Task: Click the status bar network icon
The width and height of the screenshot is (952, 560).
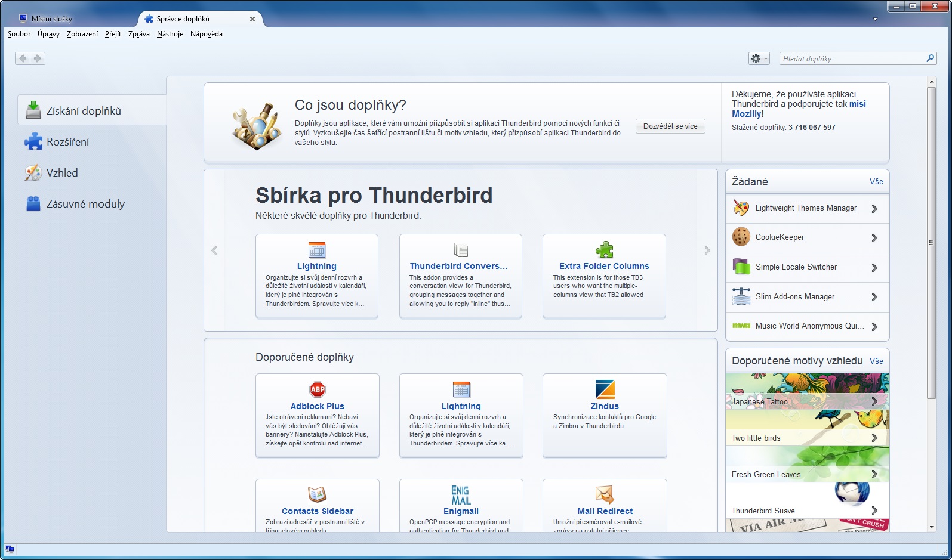Action: (x=10, y=549)
